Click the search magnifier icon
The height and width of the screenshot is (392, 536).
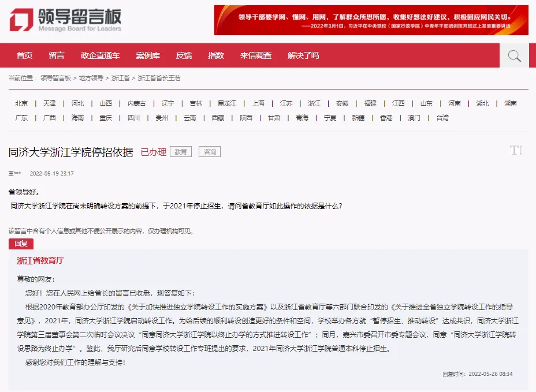pyautogui.click(x=513, y=55)
